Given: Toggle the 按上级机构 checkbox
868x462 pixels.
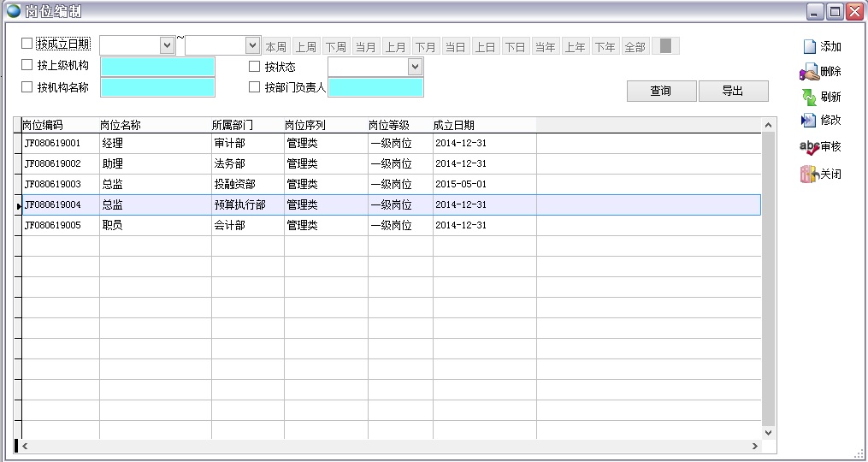Looking at the screenshot, I should click(x=27, y=66).
